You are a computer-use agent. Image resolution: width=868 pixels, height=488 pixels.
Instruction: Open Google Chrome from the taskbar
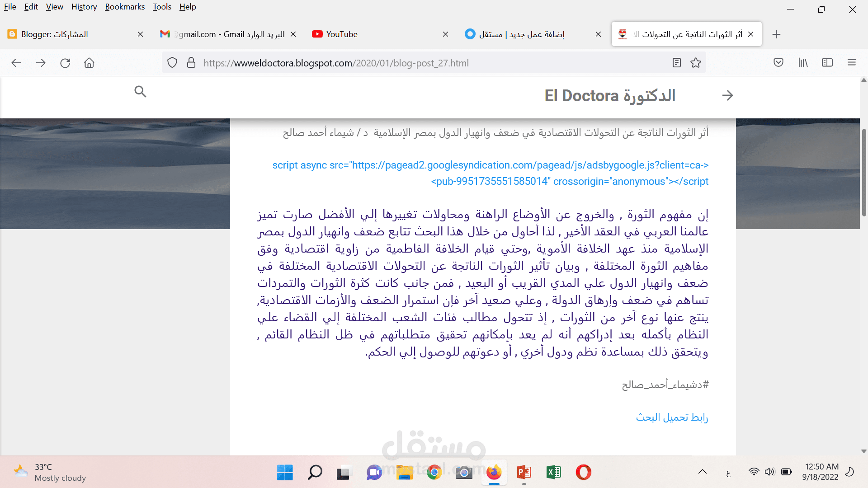(x=434, y=472)
